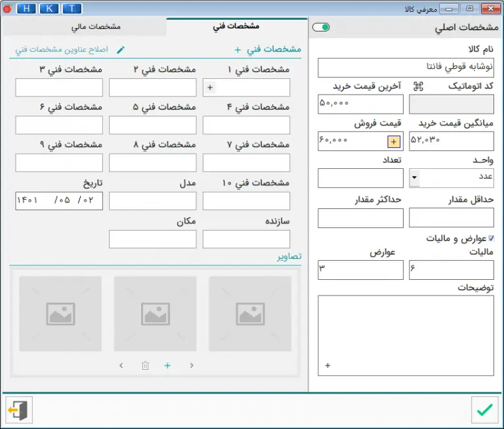The width and height of the screenshot is (504, 429).
Task: Delete image using the trash icon
Action: tap(146, 365)
